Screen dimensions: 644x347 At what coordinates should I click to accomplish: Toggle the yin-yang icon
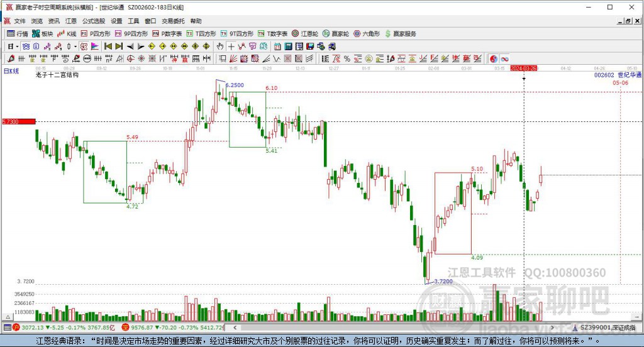click(494, 58)
